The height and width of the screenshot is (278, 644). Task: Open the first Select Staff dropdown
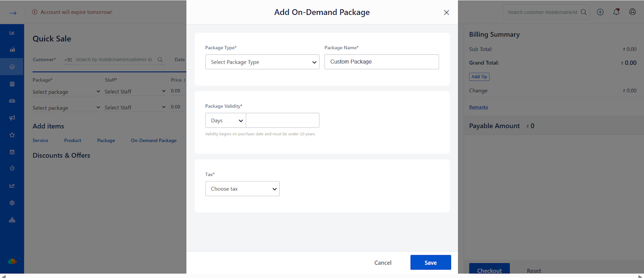(x=135, y=91)
